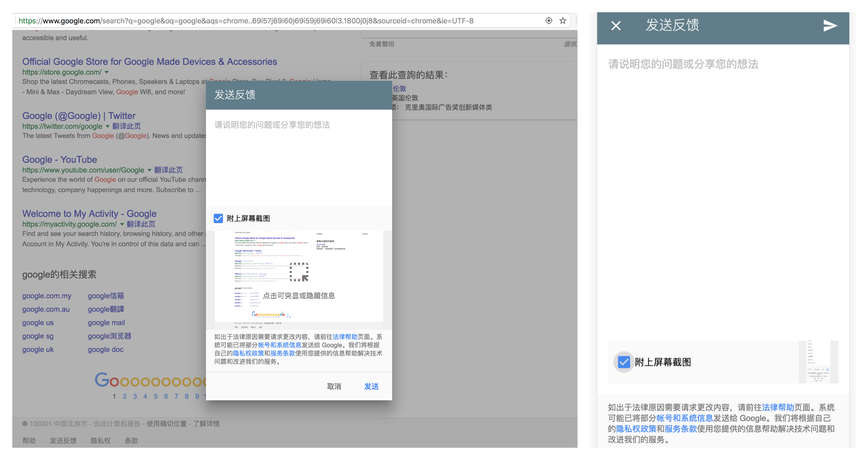The height and width of the screenshot is (460, 868).
Task: Click the bookmark star icon in address bar
Action: pyautogui.click(x=563, y=21)
